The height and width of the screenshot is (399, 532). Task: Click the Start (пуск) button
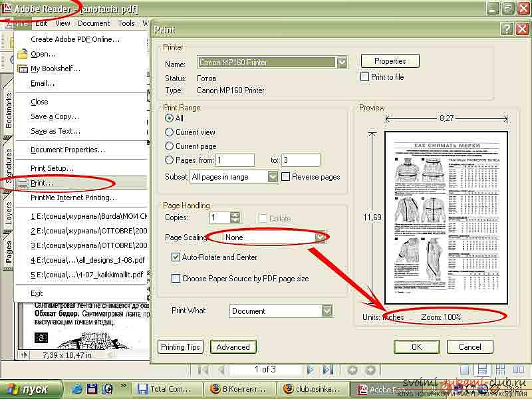click(x=31, y=389)
